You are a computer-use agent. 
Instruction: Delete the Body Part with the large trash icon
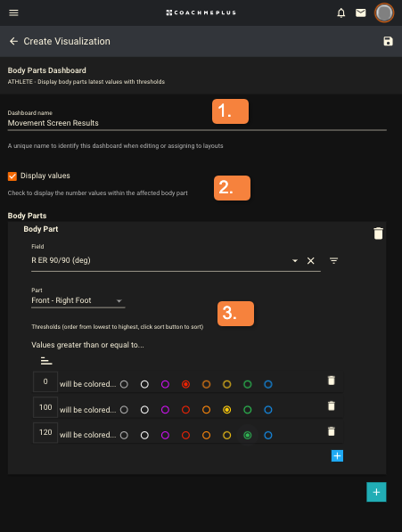(x=378, y=233)
